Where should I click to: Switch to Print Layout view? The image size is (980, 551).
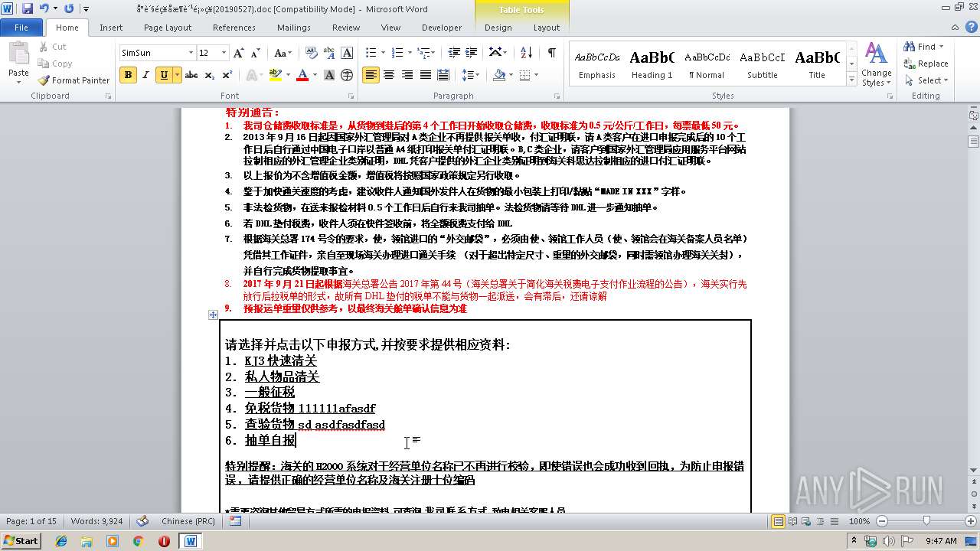coord(778,521)
